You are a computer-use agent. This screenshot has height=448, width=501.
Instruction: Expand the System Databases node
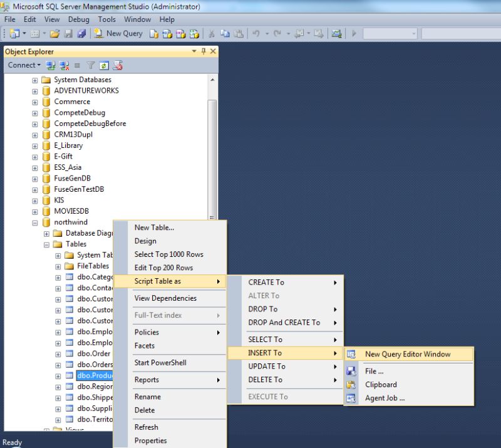click(34, 80)
